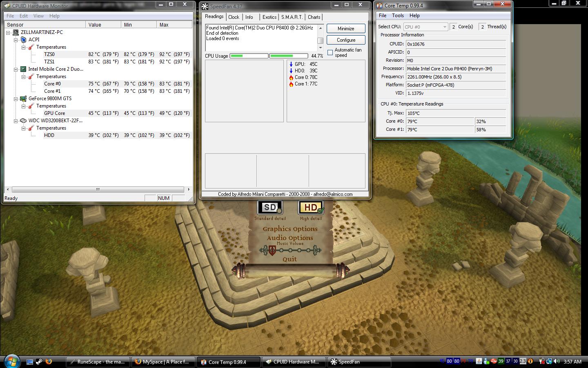The width and height of the screenshot is (588, 368).
Task: Click the computer icon beside ZELLMARTINEZ-PC
Action: [16, 32]
